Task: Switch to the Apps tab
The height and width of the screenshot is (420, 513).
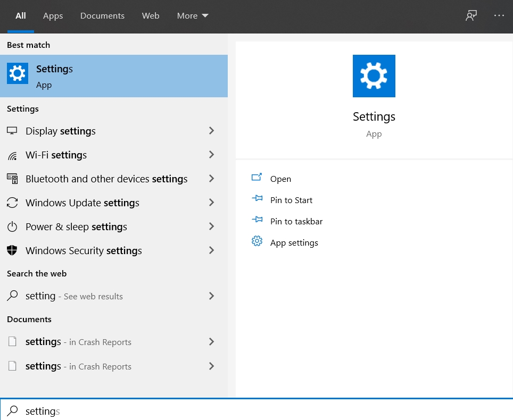Action: (53, 16)
